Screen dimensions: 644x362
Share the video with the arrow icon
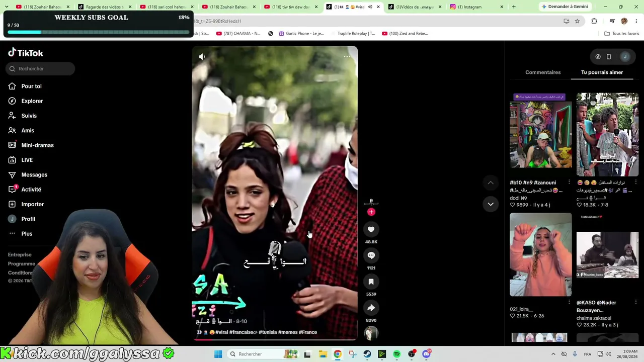pos(371,308)
